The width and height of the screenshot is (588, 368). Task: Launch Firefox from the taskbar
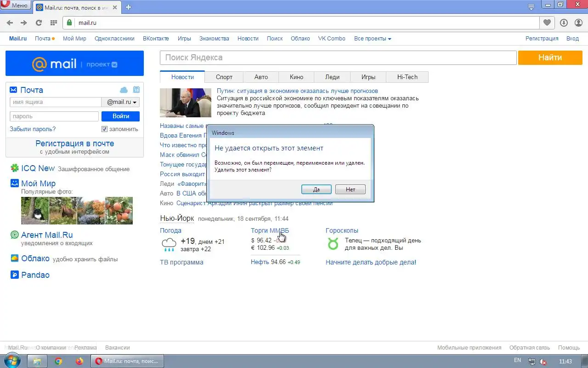79,361
